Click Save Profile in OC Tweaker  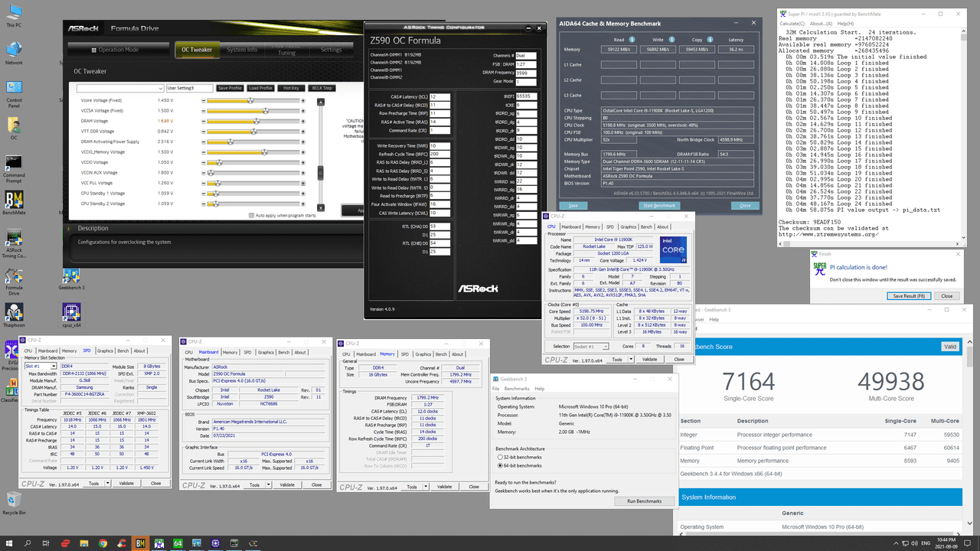point(230,88)
